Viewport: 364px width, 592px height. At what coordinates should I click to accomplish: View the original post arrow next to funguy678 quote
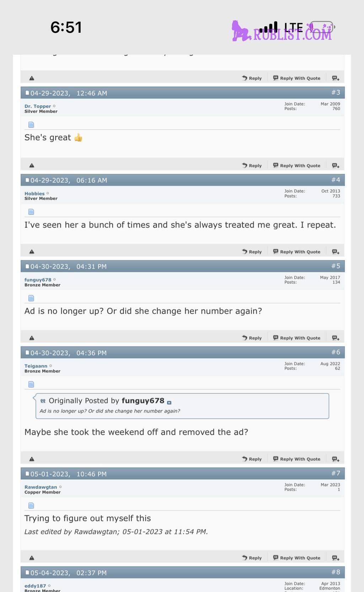tap(169, 402)
